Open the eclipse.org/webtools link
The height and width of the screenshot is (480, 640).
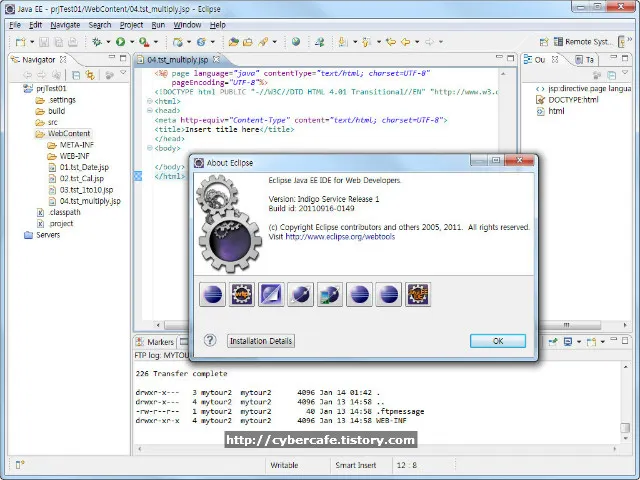coord(334,237)
